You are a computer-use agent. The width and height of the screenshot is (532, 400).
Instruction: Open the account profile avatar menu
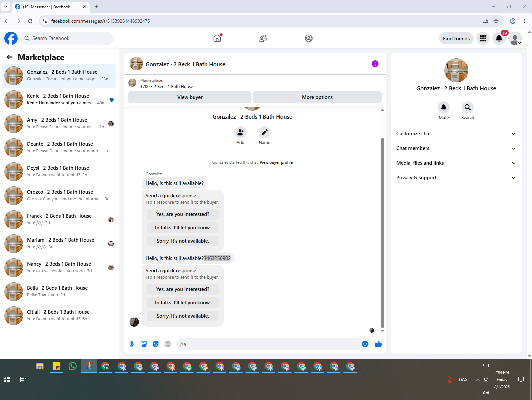[515, 38]
